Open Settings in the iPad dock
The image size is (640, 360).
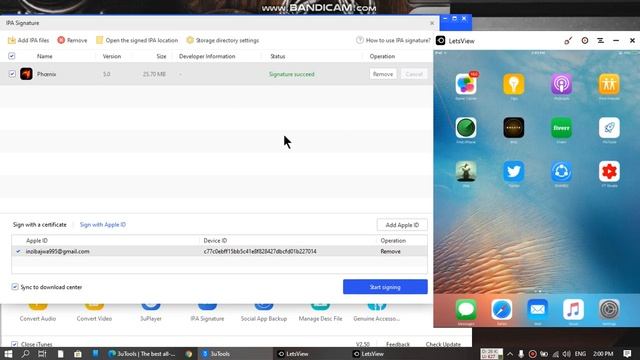tap(609, 309)
